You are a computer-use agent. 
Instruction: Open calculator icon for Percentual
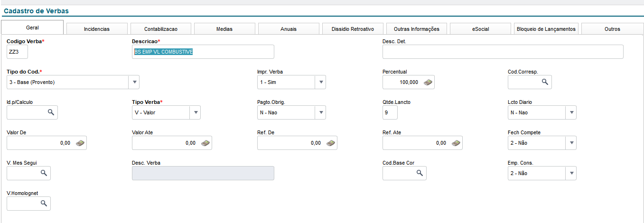pos(428,82)
